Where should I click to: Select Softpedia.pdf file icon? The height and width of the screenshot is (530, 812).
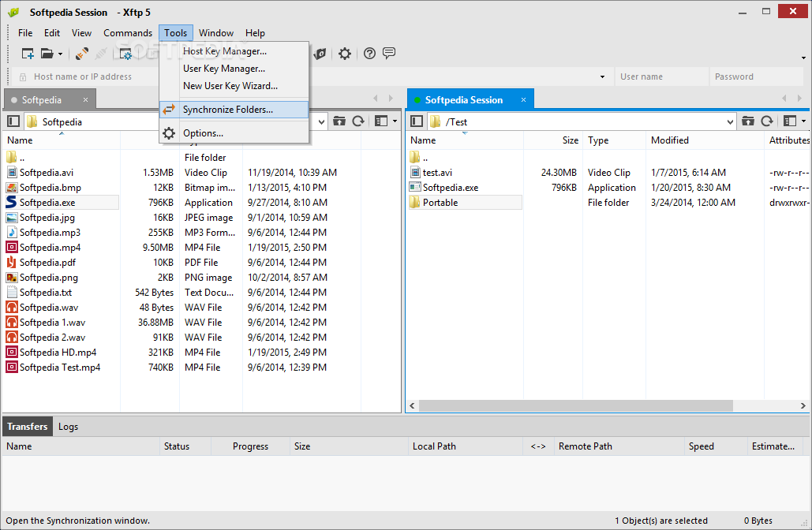coord(11,263)
